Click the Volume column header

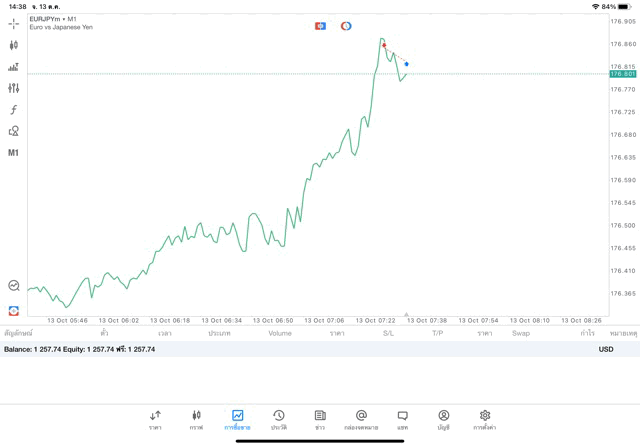(280, 333)
